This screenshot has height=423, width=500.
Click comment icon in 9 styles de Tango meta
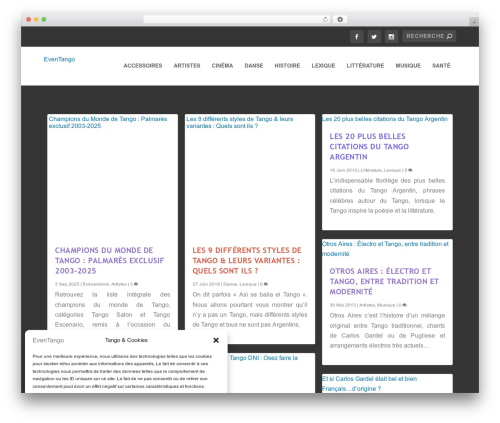tap(266, 284)
